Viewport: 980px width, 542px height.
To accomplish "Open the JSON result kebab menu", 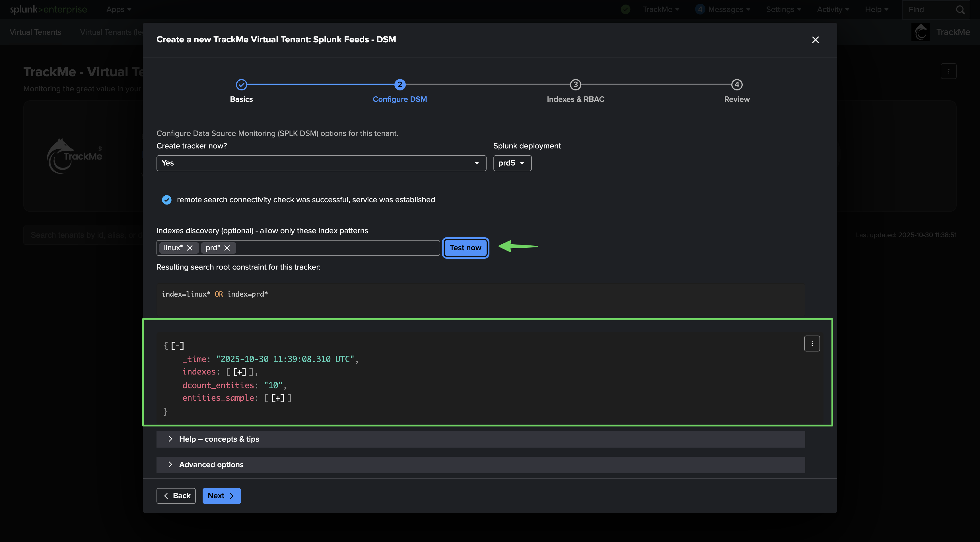I will (x=812, y=344).
